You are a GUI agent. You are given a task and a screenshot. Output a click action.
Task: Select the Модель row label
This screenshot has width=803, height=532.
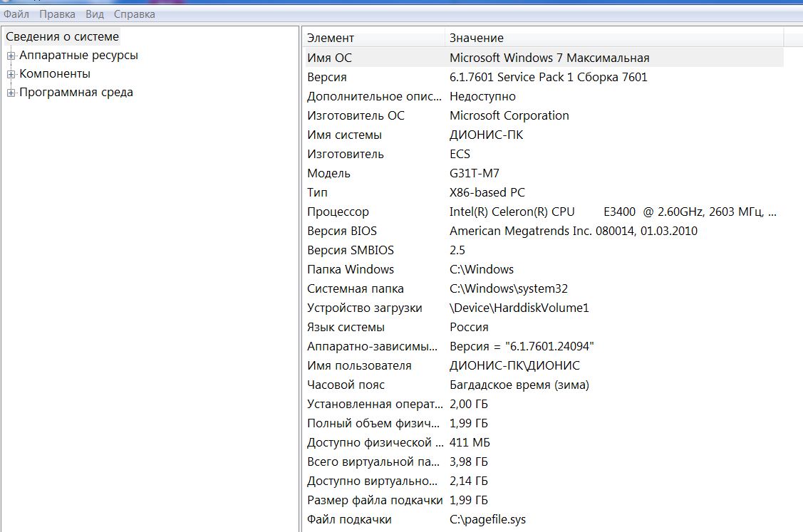tap(328, 174)
